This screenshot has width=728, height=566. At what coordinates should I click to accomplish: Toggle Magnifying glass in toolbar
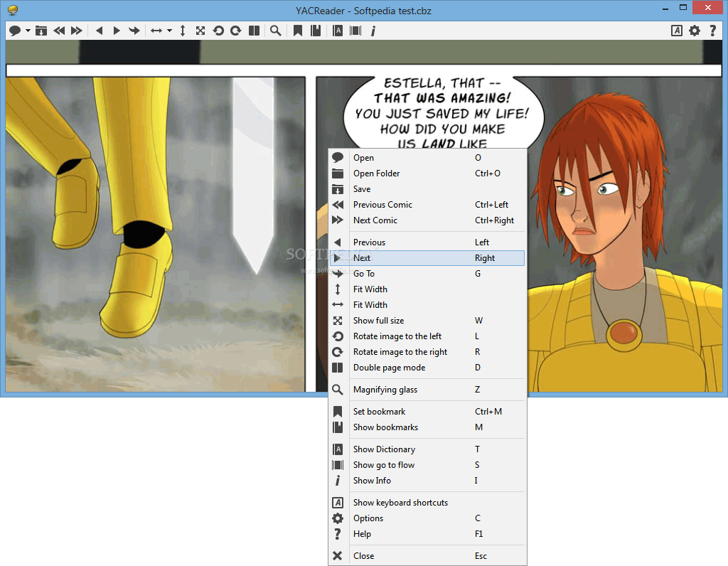[275, 31]
